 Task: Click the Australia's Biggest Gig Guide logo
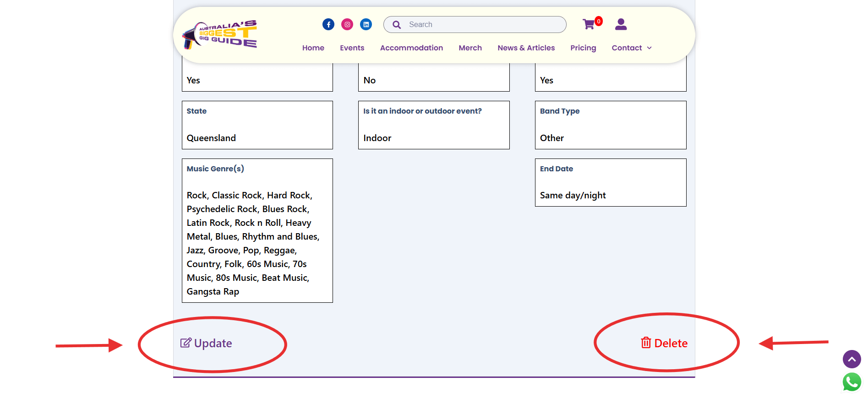point(219,34)
